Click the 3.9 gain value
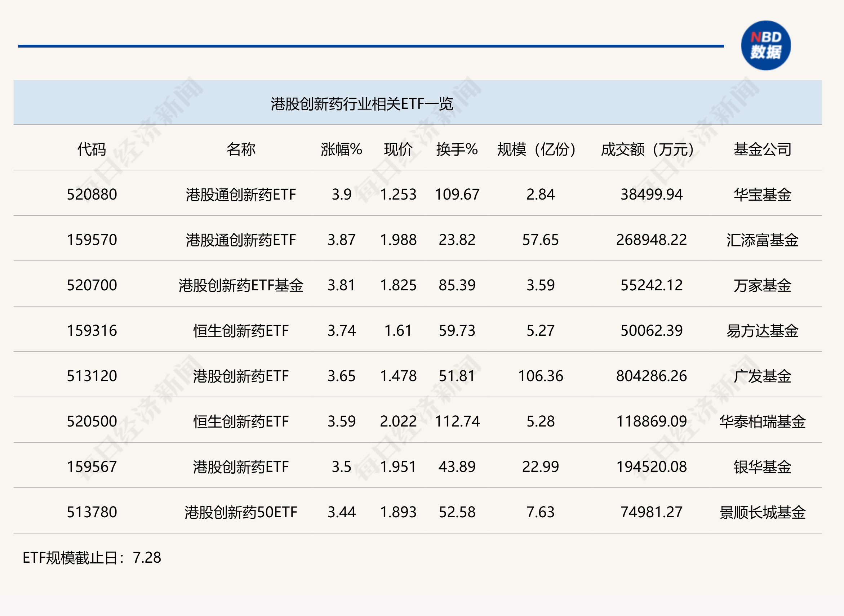The height and width of the screenshot is (616, 844). (x=342, y=195)
